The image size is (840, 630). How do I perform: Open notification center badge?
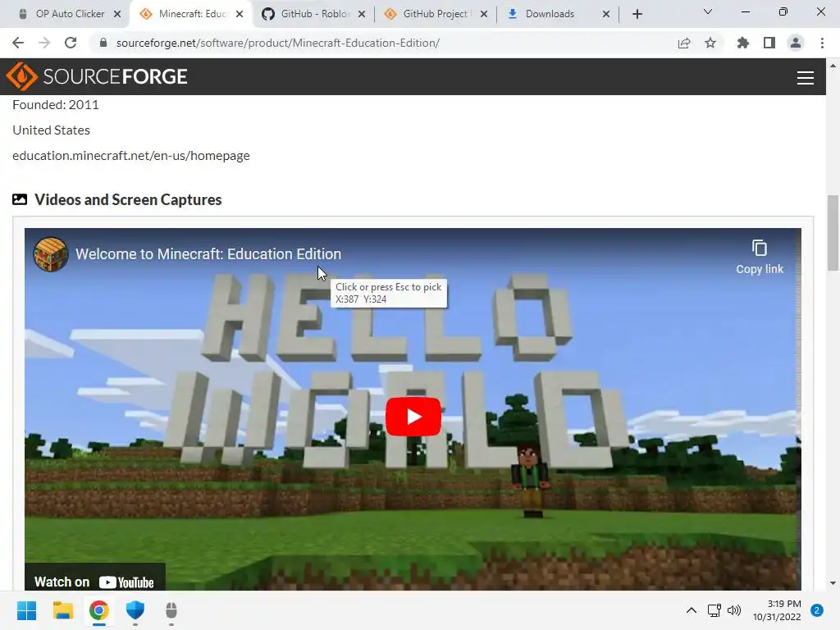pos(817,610)
